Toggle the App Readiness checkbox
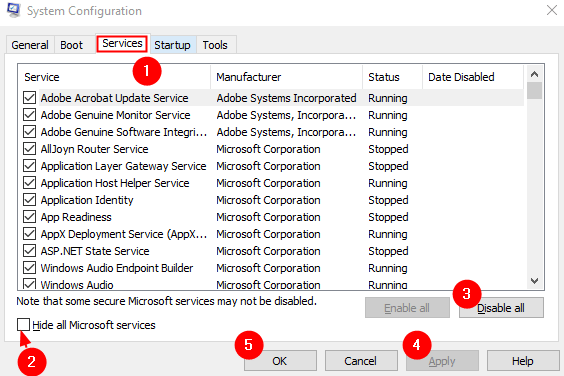Viewport: 564px width, 376px height. 29,217
